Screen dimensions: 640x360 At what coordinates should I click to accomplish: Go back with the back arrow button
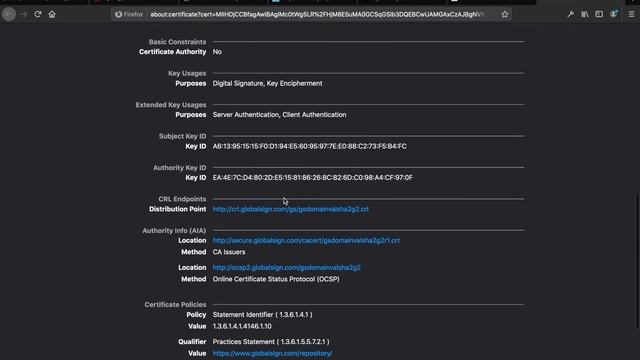click(9, 14)
